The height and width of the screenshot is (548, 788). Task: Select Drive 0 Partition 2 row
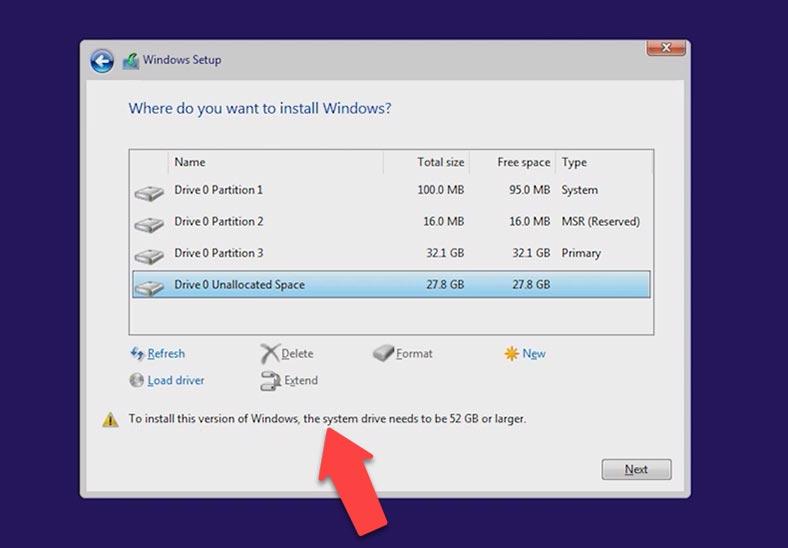click(x=391, y=221)
